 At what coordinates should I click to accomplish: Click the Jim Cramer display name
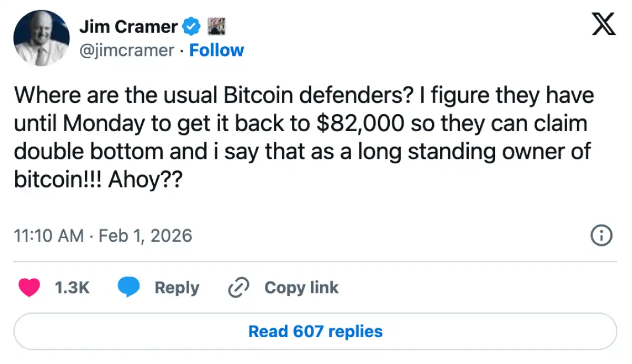click(129, 26)
